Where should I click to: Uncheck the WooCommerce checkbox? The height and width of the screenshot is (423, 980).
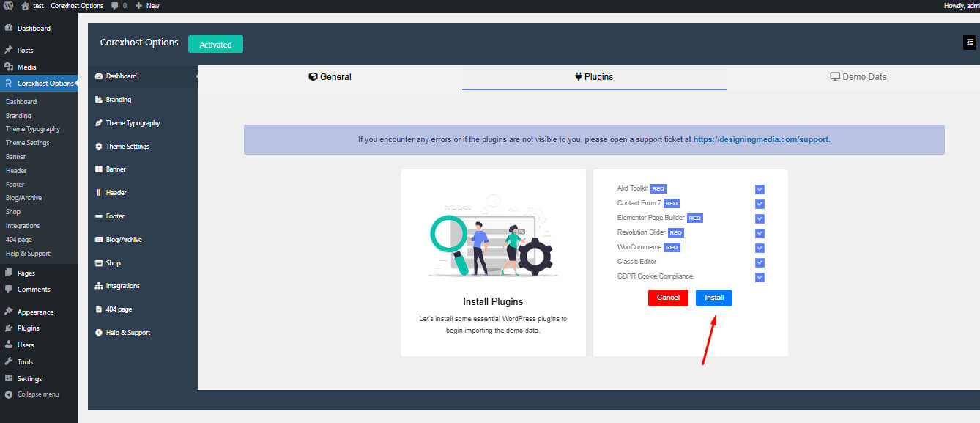click(760, 248)
